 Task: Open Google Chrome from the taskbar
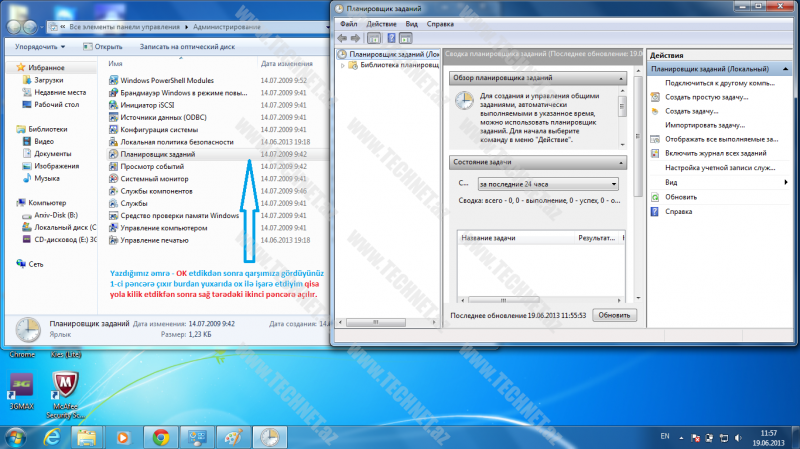point(160,437)
